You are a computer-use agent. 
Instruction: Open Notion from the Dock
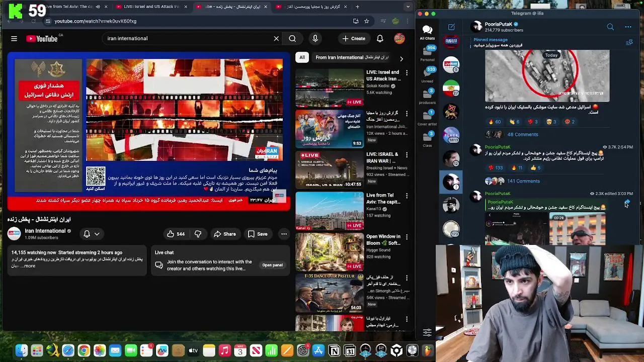coord(334,350)
